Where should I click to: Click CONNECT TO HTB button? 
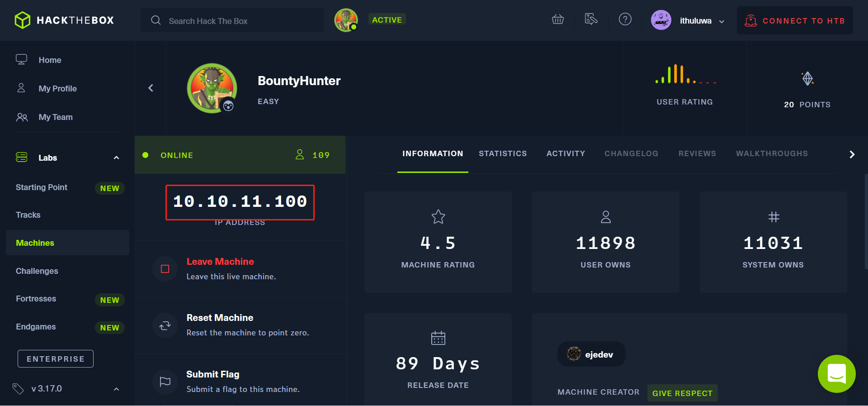click(x=795, y=20)
